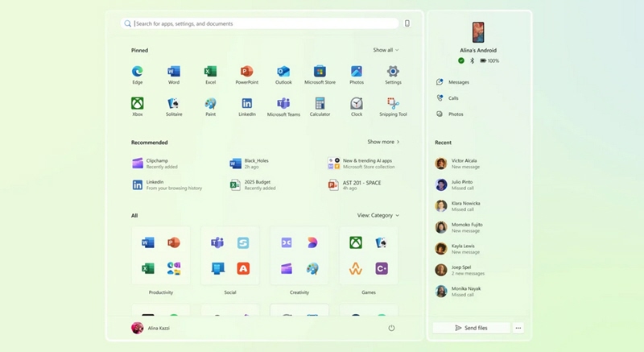Launch the Calculator app
Viewport: 644px width, 352px height.
320,107
